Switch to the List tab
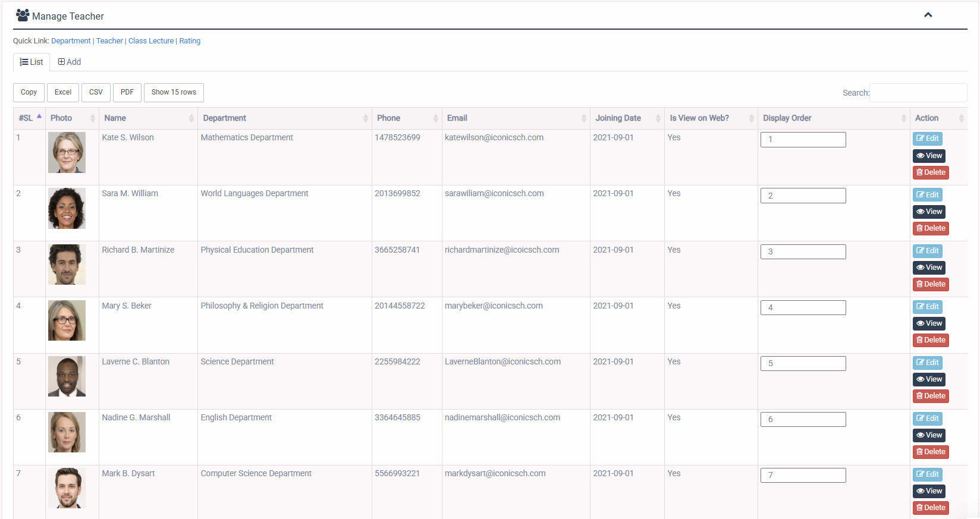Screen dimensions: 980x519 pyautogui.click(x=32, y=62)
